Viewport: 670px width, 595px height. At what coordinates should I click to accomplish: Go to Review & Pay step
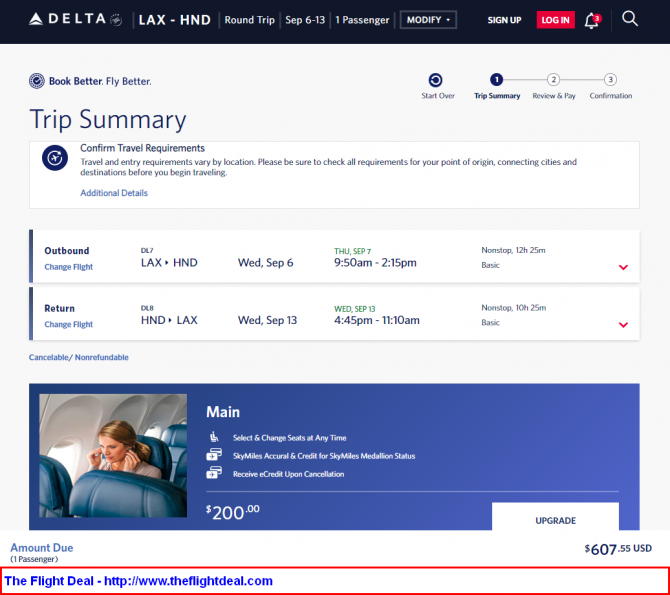[x=553, y=80]
